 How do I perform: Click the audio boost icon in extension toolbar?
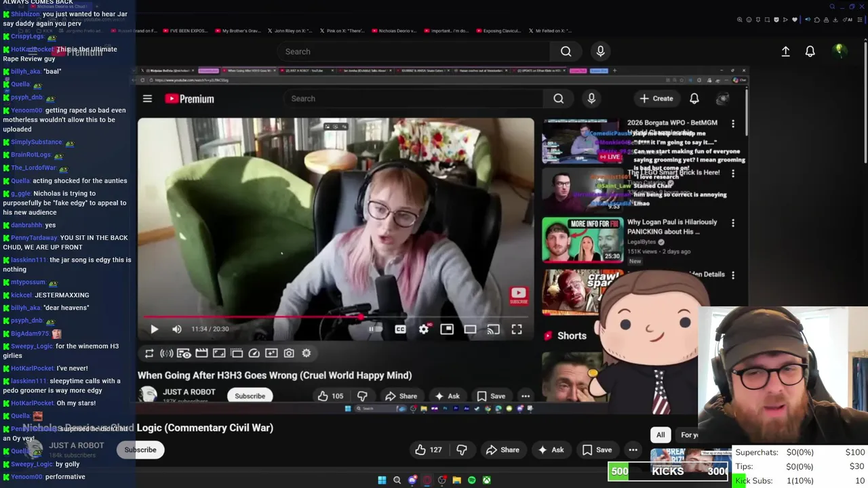(166, 353)
